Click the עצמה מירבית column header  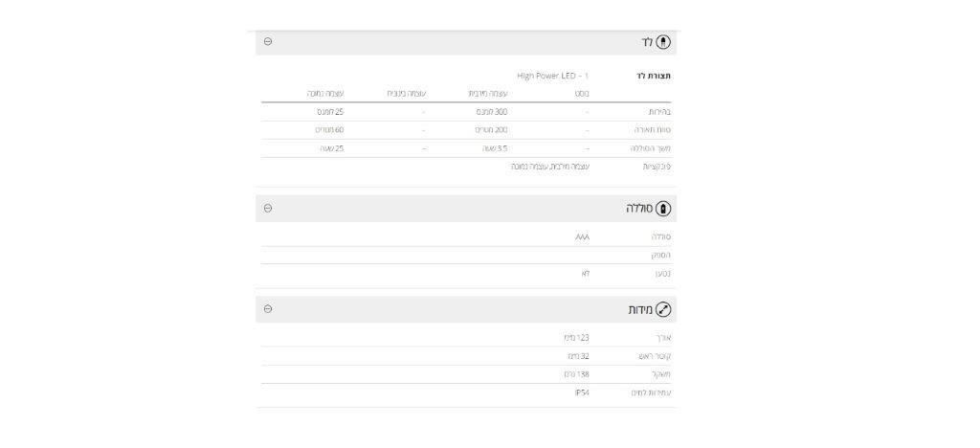(488, 94)
